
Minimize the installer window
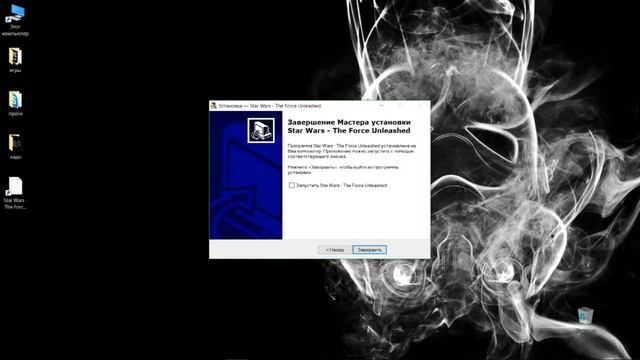[x=382, y=106]
